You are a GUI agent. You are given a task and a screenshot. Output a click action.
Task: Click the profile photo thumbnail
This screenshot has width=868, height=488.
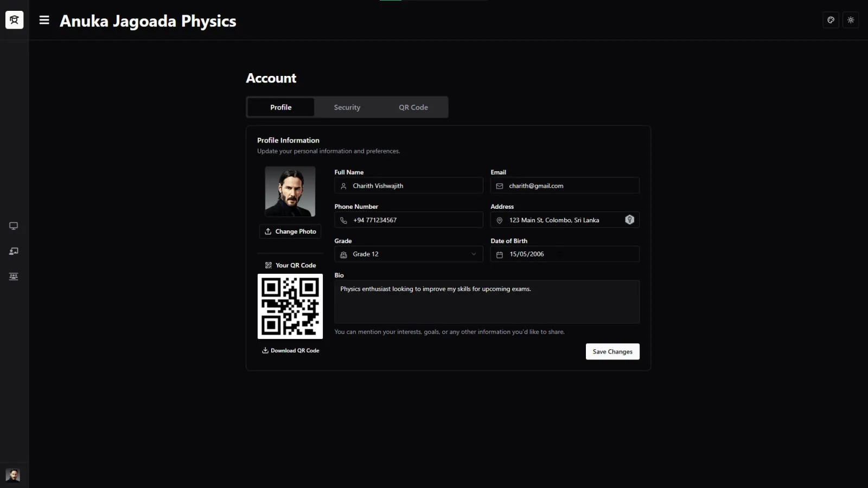click(290, 191)
